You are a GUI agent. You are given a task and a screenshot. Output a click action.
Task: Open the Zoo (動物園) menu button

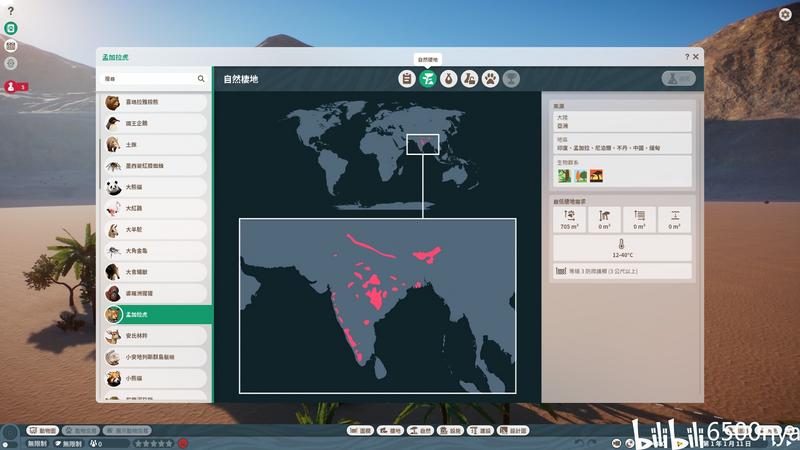(x=43, y=431)
